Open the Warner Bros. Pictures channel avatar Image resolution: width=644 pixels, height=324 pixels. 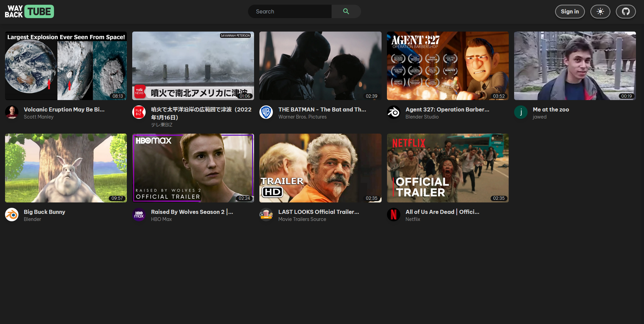(266, 112)
